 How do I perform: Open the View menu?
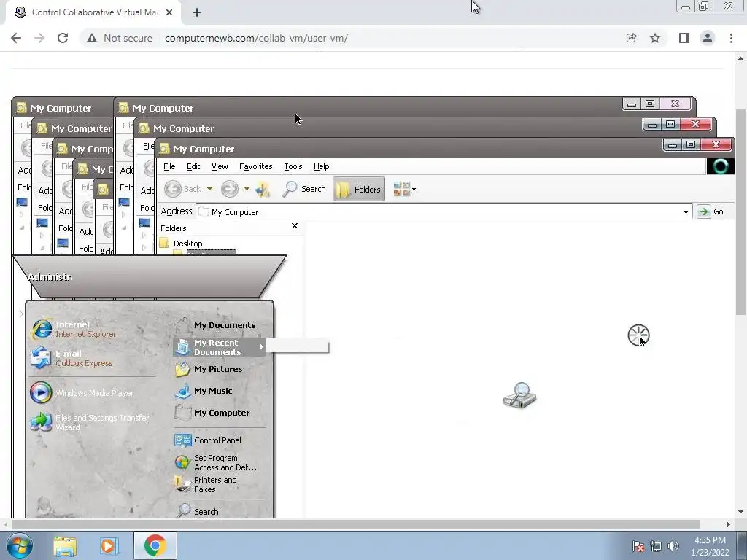220,166
